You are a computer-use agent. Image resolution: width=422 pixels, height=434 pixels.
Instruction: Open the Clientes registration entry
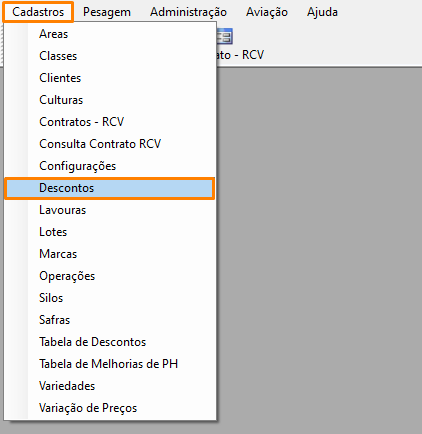pos(110,78)
